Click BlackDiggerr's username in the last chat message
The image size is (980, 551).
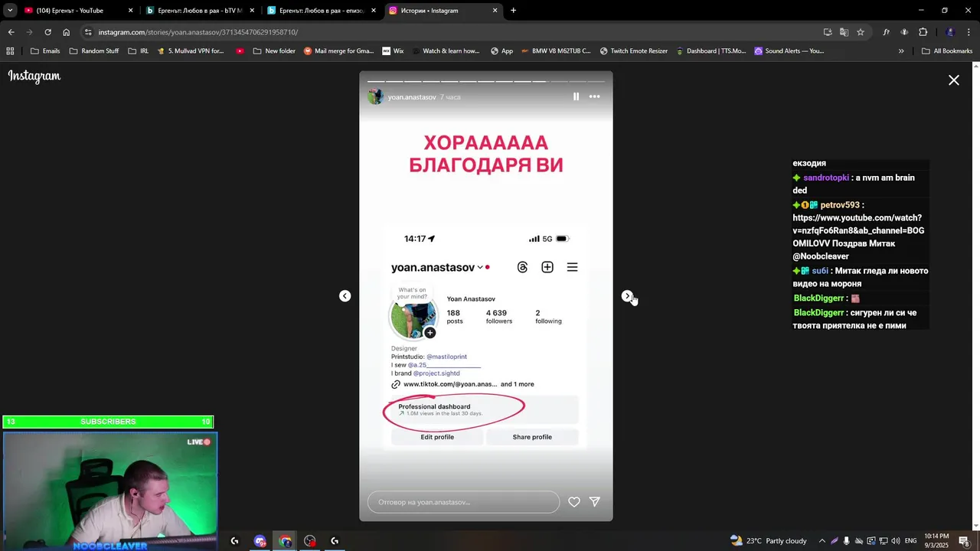(818, 313)
